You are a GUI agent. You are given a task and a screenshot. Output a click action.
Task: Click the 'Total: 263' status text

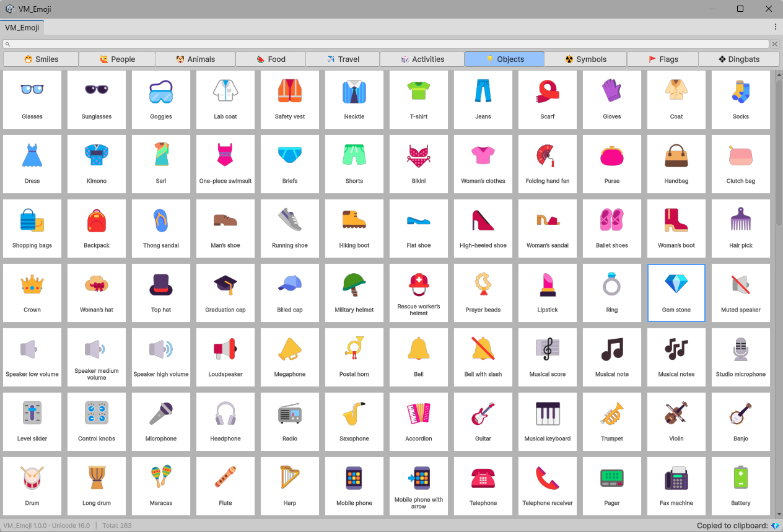click(x=117, y=525)
